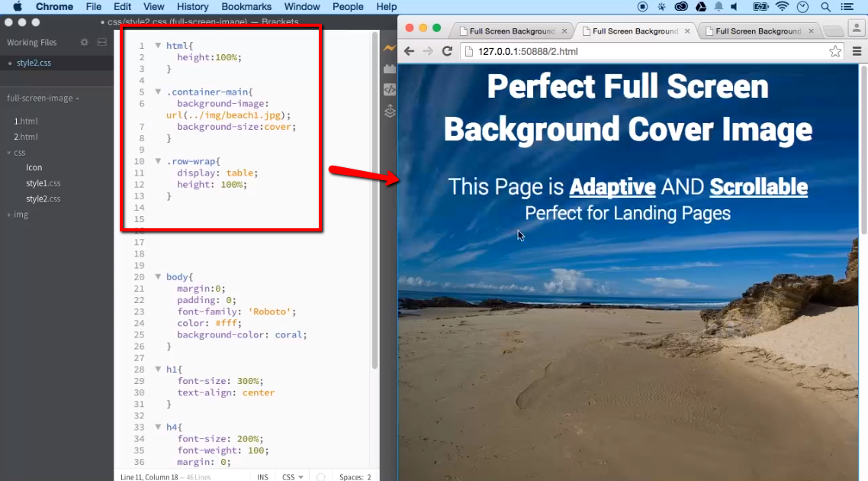Screen dimensions: 868x481
Task: Collapse the css folder in file tree
Action: coord(9,153)
